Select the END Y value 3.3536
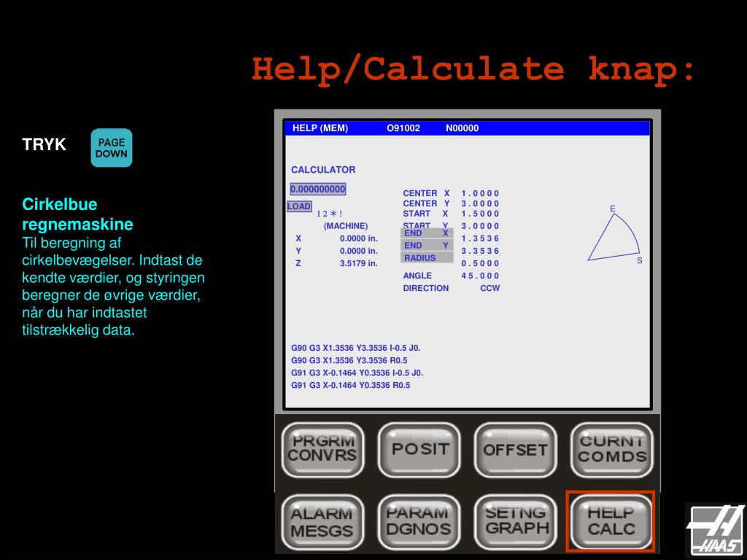Viewport: 747px width, 560px height. [x=480, y=251]
